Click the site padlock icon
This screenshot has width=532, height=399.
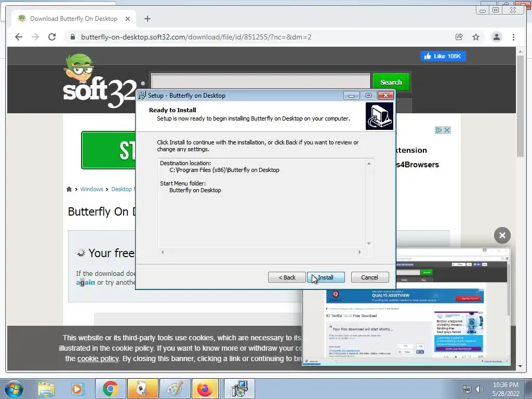[x=72, y=37]
